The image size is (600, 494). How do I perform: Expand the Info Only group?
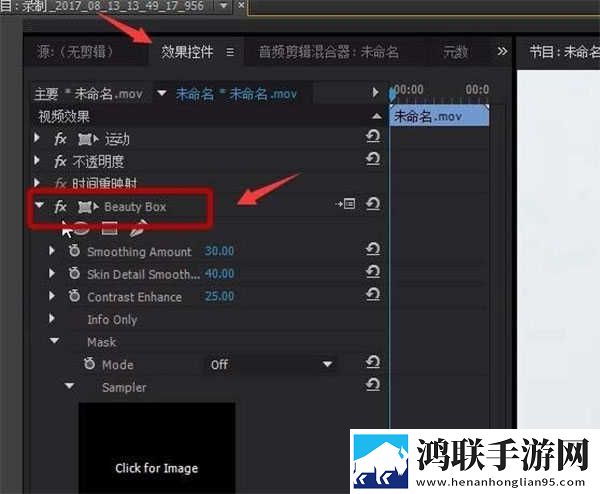point(52,318)
